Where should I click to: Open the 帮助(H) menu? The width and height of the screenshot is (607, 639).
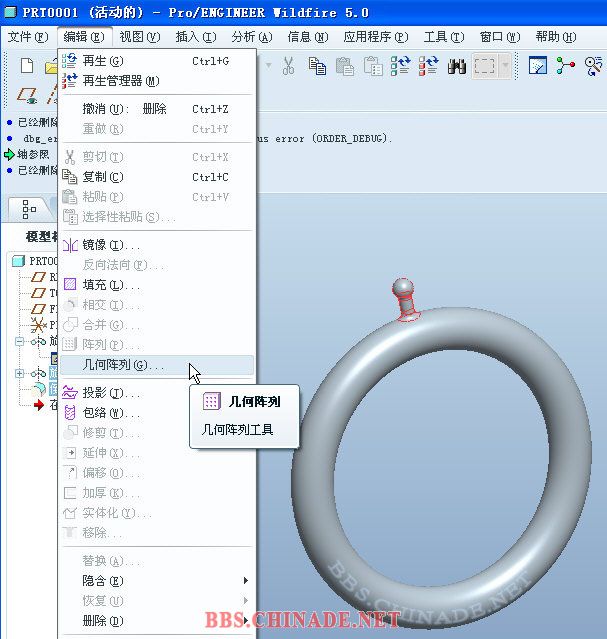click(x=556, y=37)
